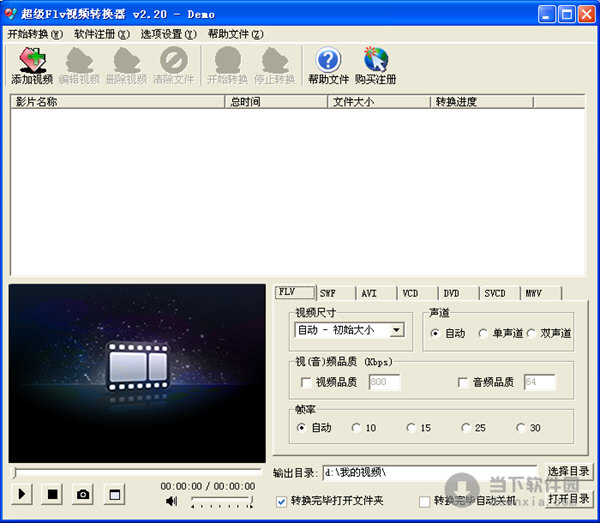Viewport: 600px width, 523px height.
Task: Click the 转换进度 column header
Action: pyautogui.click(x=482, y=102)
